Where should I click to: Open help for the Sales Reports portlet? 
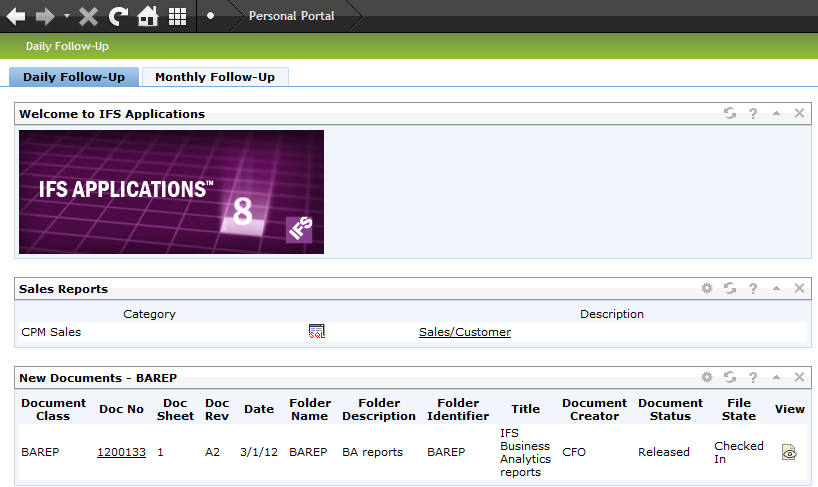click(753, 288)
